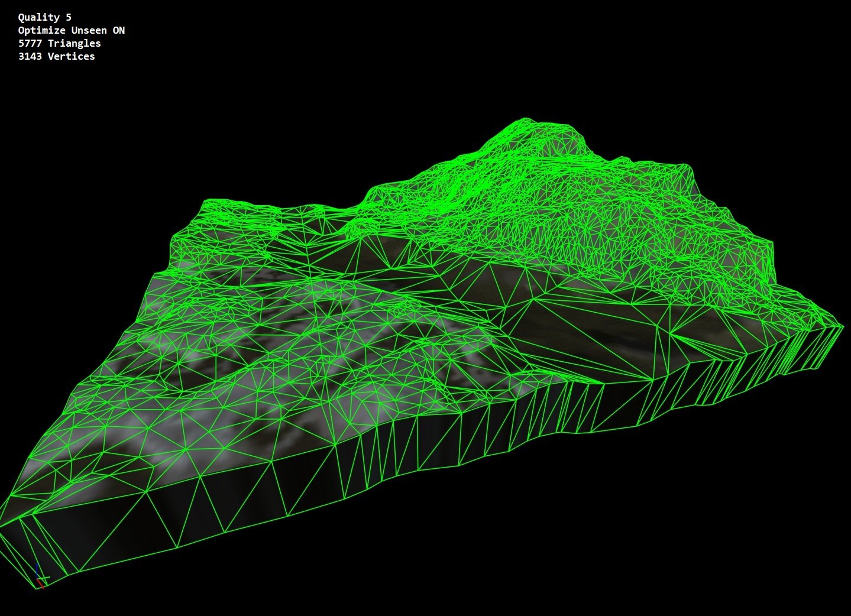Select the "3143 Vertices" counter text
This screenshot has height=616, width=851.
[x=57, y=56]
